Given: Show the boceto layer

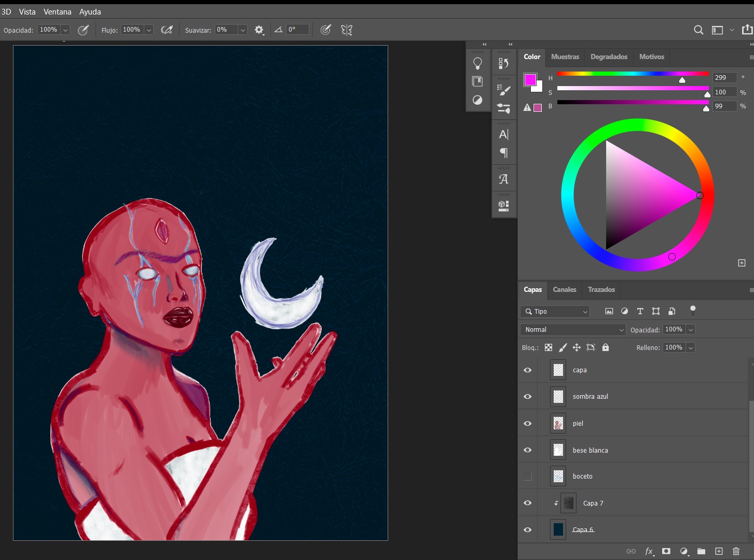Looking at the screenshot, I should pyautogui.click(x=528, y=477).
